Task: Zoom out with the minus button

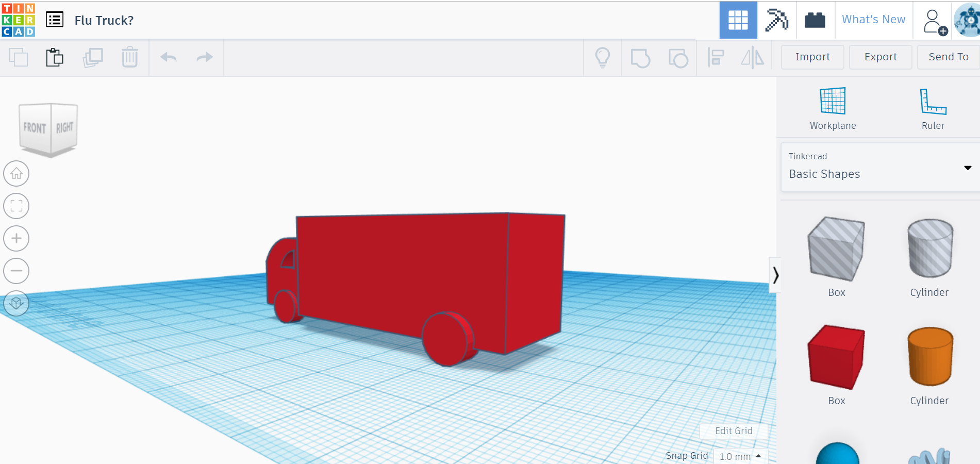Action: click(x=16, y=271)
